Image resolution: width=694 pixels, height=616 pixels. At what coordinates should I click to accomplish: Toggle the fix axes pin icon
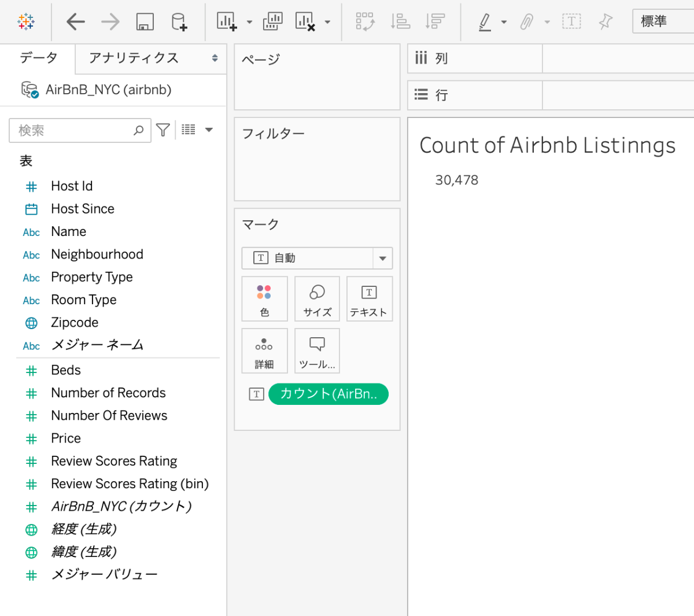[x=606, y=22]
